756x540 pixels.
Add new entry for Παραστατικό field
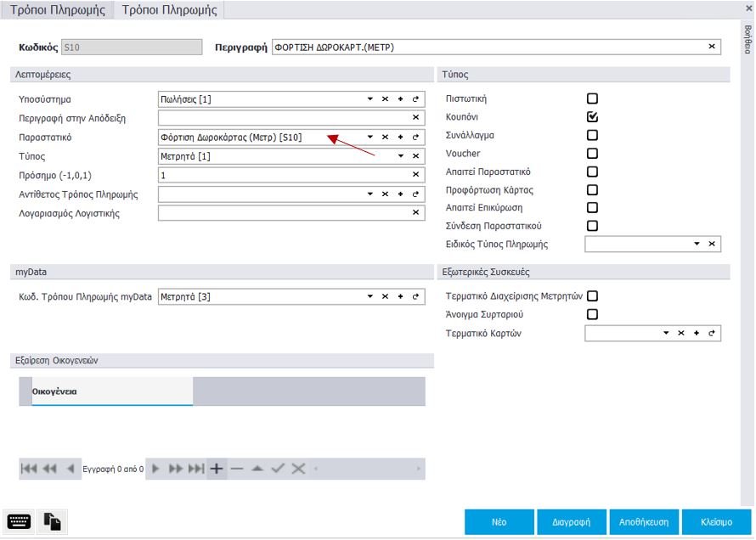[400, 137]
